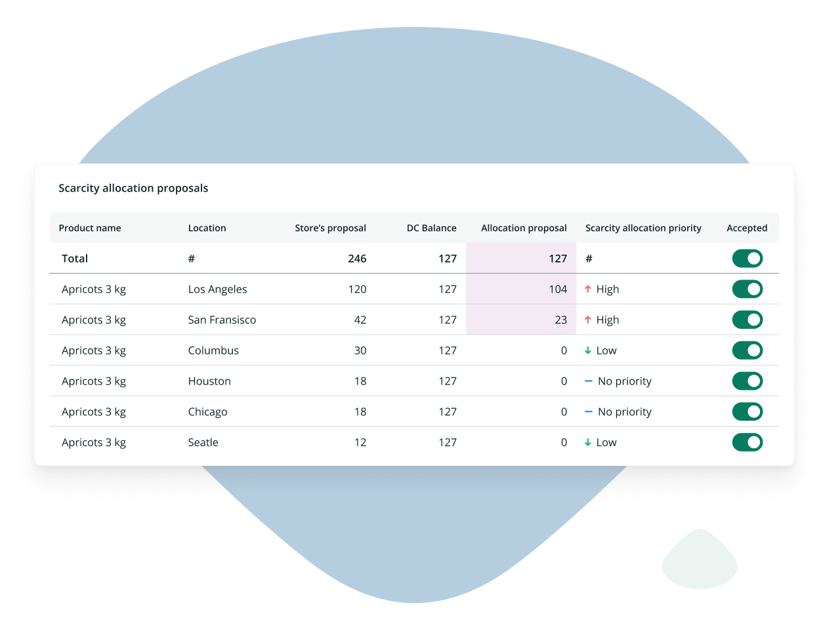Click the dash priority icon for Houston

pyautogui.click(x=589, y=381)
